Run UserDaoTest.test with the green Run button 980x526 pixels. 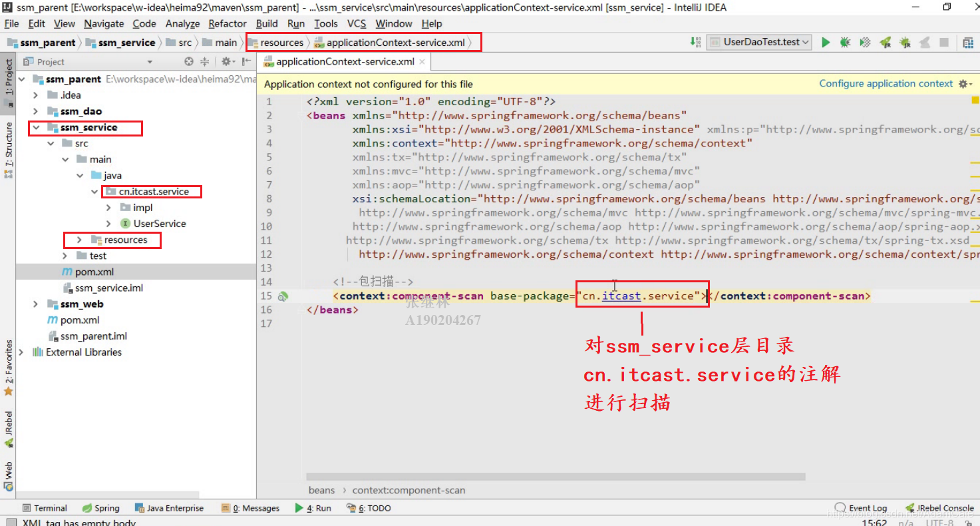pyautogui.click(x=826, y=42)
